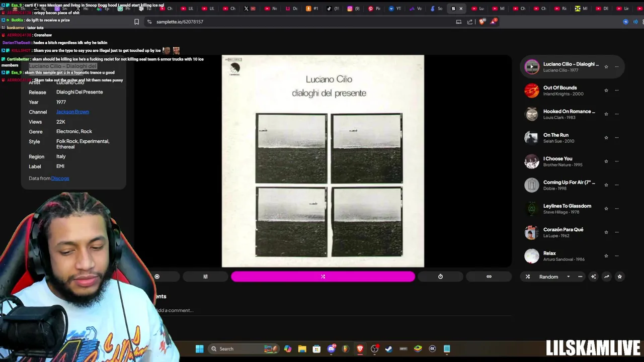Open Copilot from the taskbar
This screenshot has height=362, width=644.
point(287,349)
